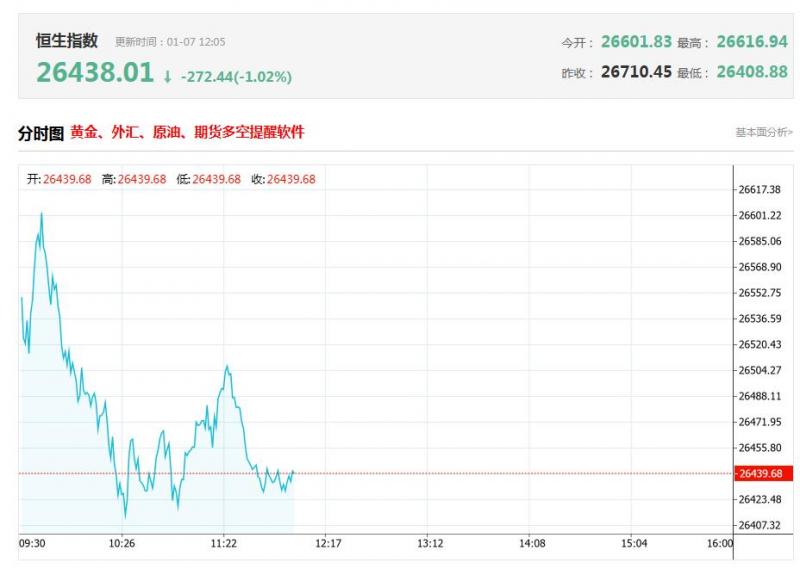Click the 恒生指数 index title
This screenshot has height=575, width=800.
coord(67,41)
